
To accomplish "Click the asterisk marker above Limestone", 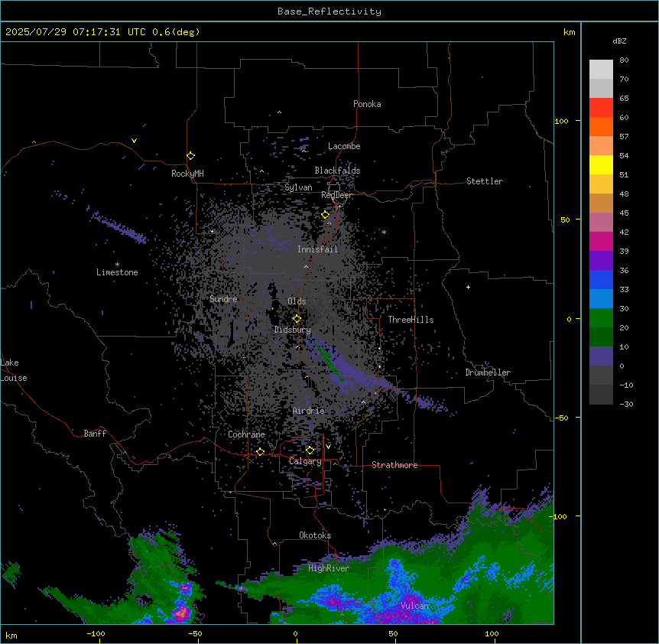I will tap(117, 265).
